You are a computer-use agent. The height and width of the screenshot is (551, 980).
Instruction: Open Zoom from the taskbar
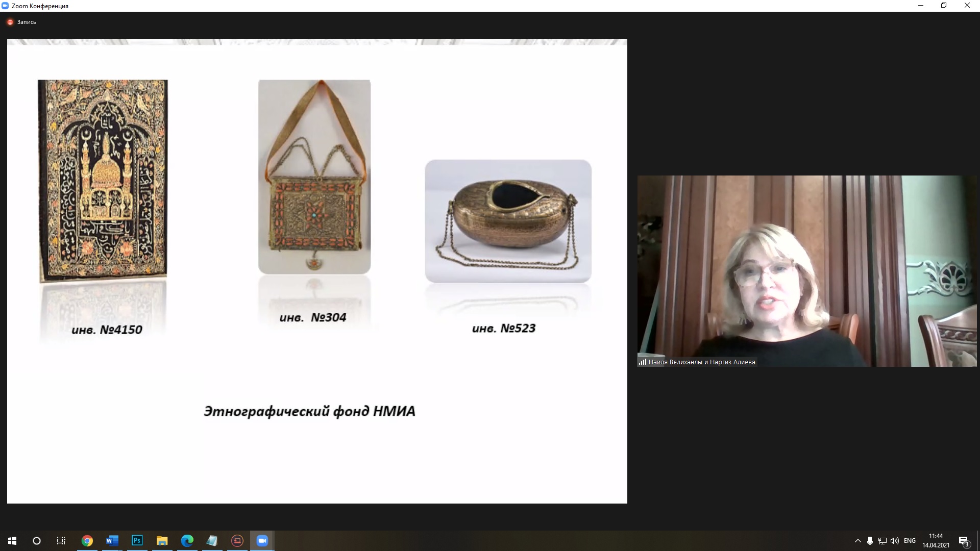coord(262,541)
